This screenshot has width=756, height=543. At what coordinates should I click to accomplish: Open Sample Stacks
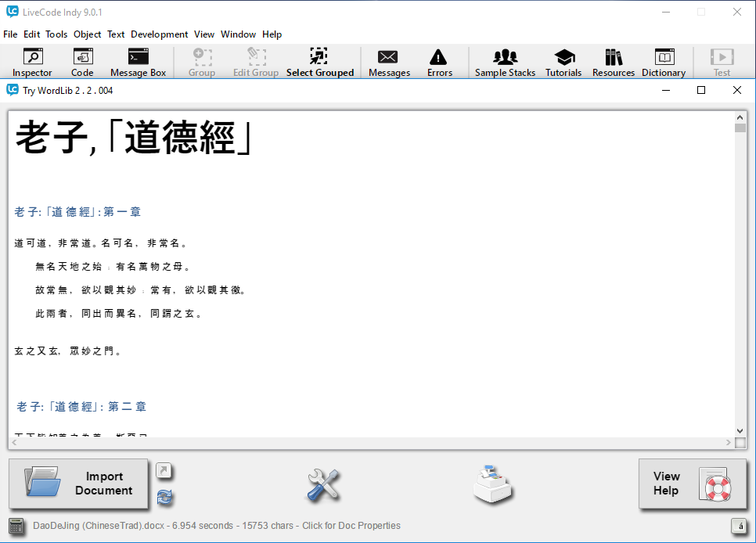pyautogui.click(x=505, y=63)
